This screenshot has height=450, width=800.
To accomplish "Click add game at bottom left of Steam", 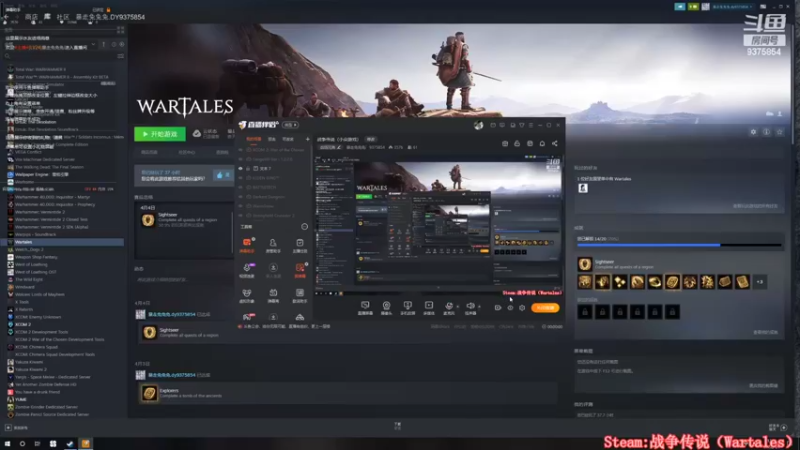I will (x=16, y=428).
